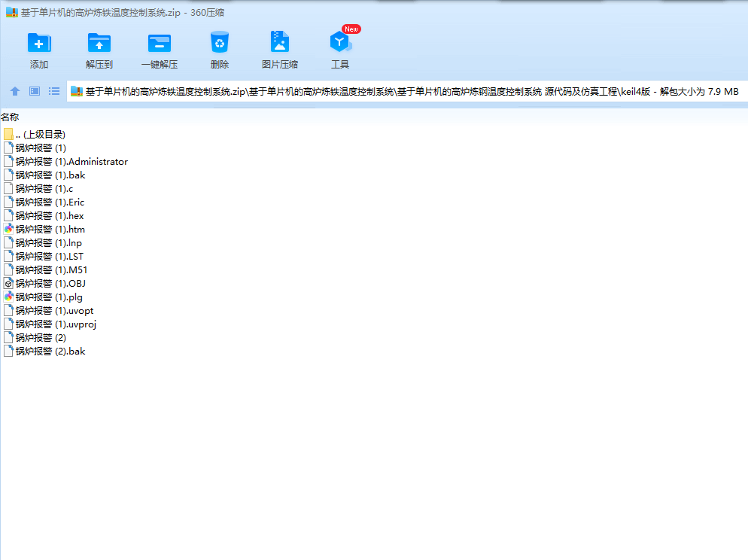
Task: Select the file 锅炉报警 (2)
Action: tap(35, 338)
